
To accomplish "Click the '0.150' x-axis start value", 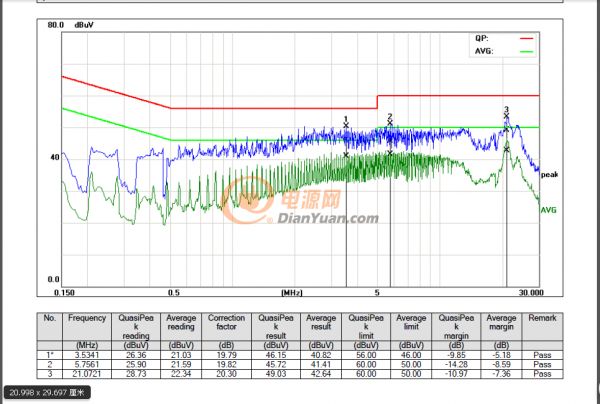I will (x=64, y=293).
